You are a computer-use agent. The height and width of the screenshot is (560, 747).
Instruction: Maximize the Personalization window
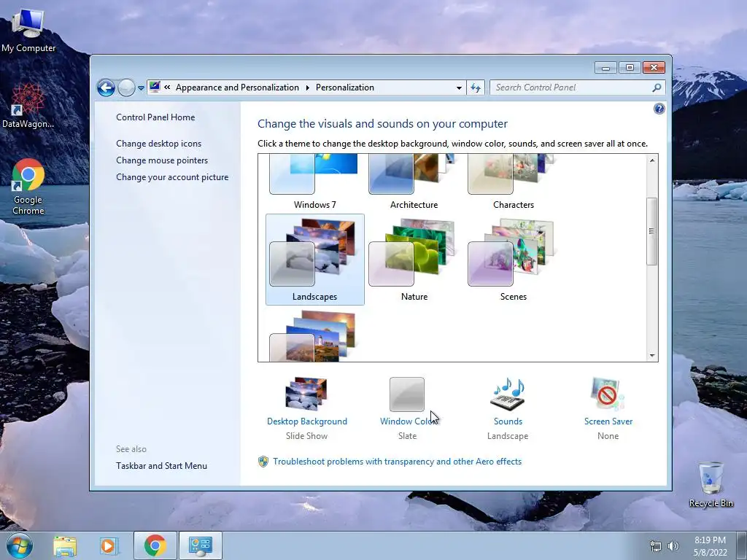[630, 68]
